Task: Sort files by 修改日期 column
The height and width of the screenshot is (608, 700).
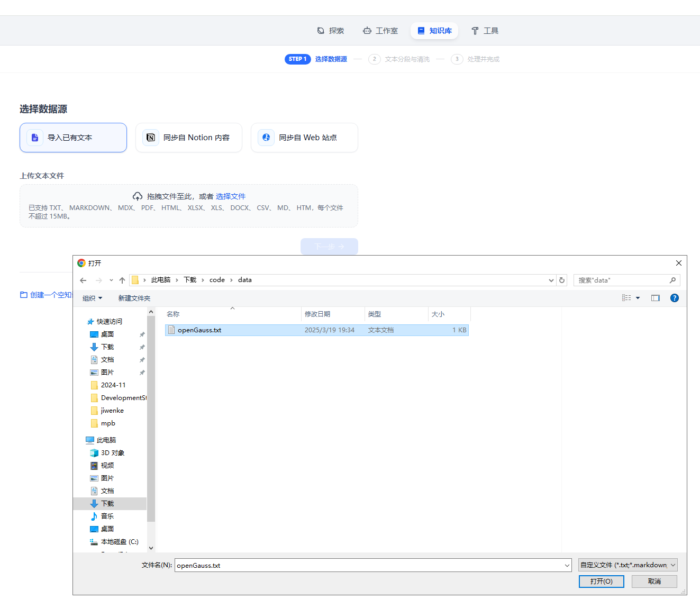Action: [317, 314]
